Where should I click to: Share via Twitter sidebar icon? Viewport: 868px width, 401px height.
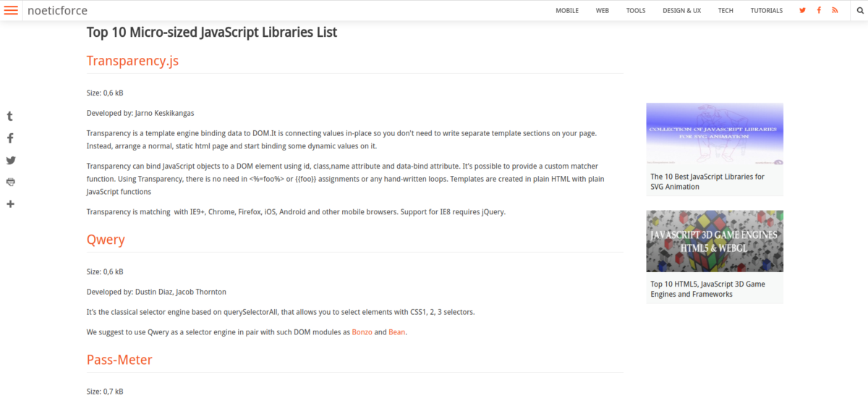pyautogui.click(x=10, y=160)
